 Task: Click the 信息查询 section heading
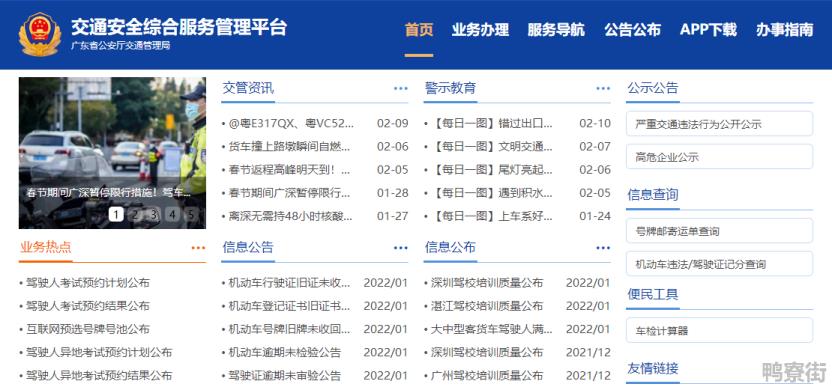pyautogui.click(x=653, y=195)
